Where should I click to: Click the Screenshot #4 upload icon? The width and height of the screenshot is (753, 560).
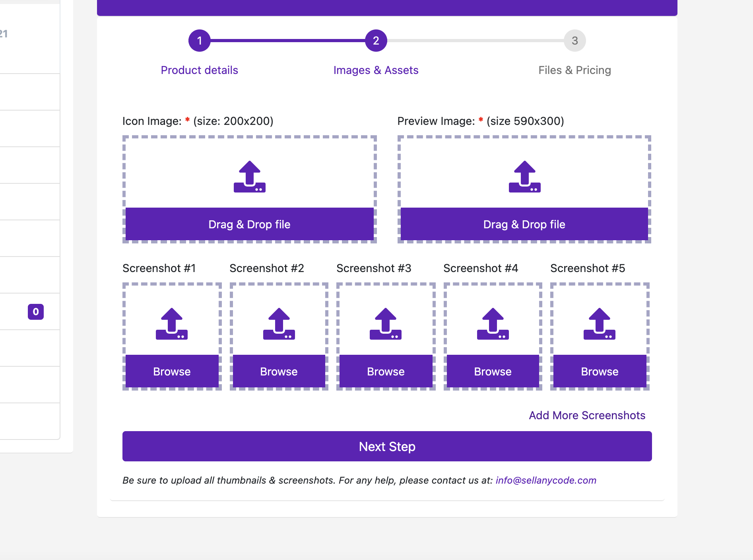493,324
